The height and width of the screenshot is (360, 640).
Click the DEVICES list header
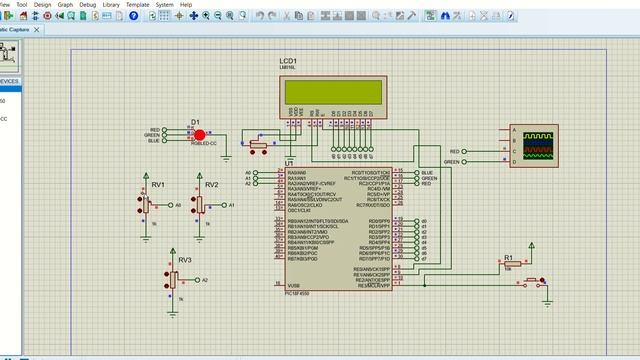10,81
